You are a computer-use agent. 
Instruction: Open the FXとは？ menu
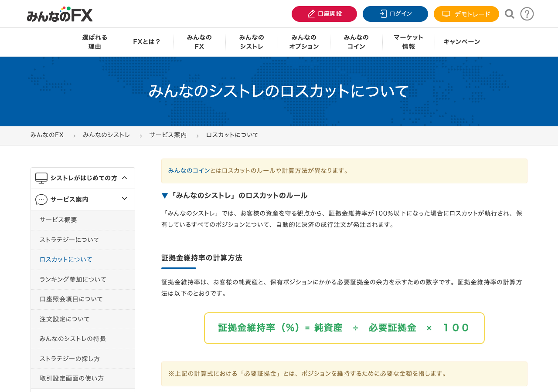pyautogui.click(x=147, y=42)
